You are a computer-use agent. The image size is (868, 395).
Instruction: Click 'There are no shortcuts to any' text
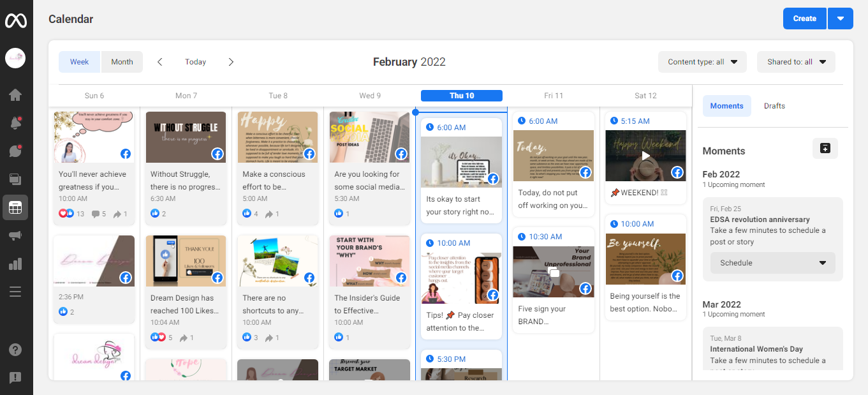pyautogui.click(x=274, y=304)
